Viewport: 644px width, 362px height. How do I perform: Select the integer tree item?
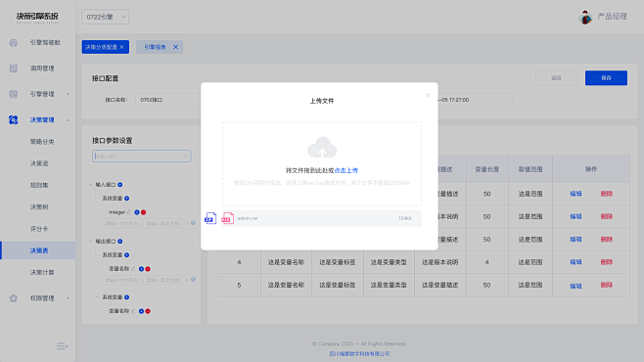[116, 212]
